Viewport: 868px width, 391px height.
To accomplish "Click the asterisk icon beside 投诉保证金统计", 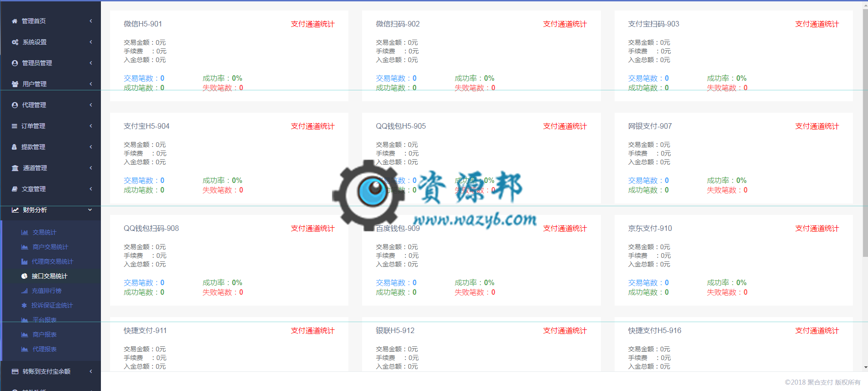I will [24, 305].
